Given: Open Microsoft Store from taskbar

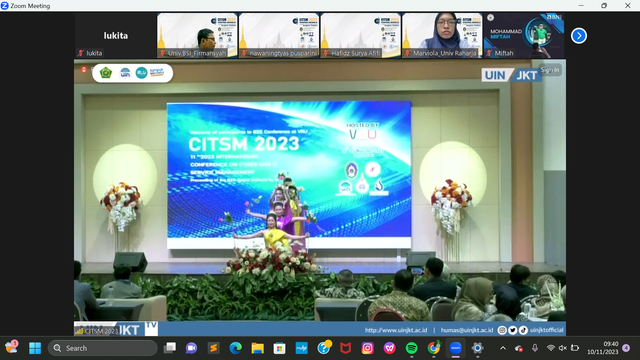Looking at the screenshot, I should pyautogui.click(x=279, y=348).
